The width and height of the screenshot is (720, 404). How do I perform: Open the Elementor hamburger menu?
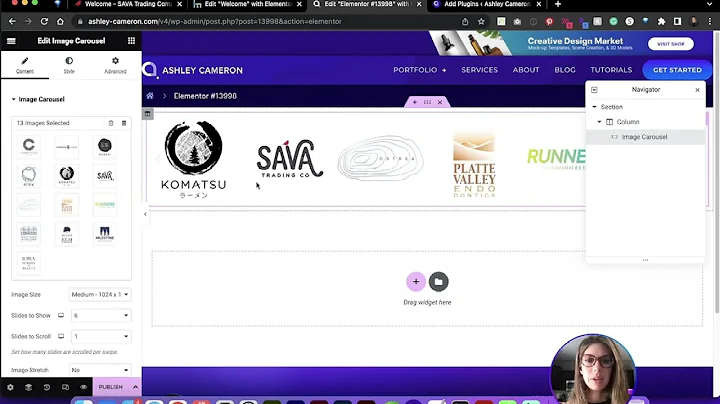pos(11,41)
